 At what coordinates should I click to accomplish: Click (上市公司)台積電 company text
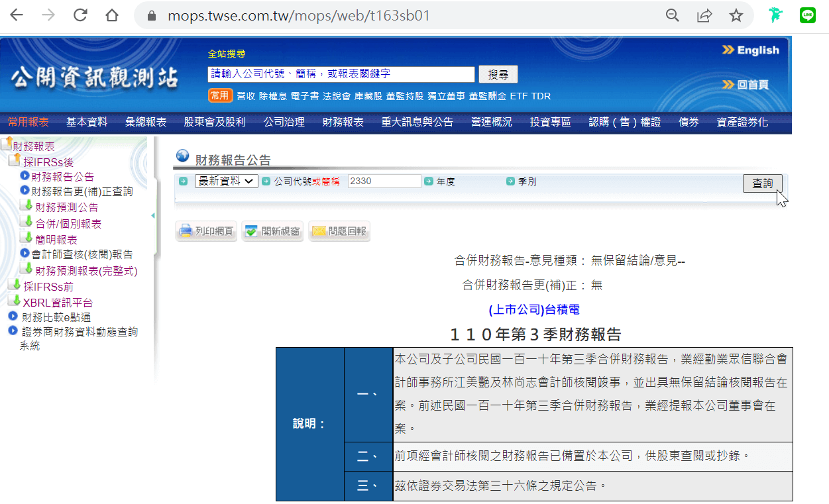534,309
